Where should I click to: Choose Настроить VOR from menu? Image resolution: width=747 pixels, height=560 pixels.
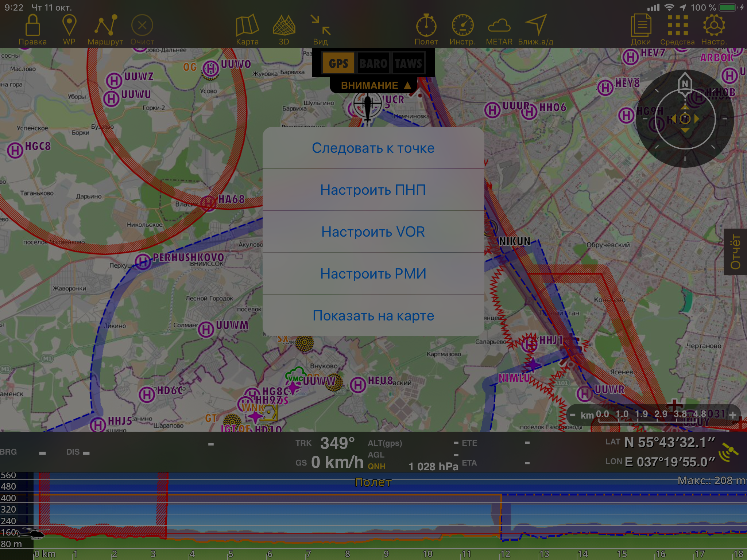(x=373, y=232)
